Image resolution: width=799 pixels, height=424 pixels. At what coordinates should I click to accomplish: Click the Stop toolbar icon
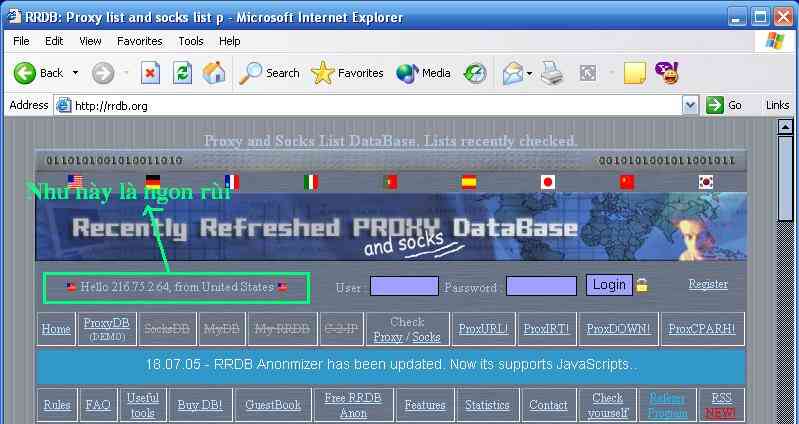(x=150, y=73)
